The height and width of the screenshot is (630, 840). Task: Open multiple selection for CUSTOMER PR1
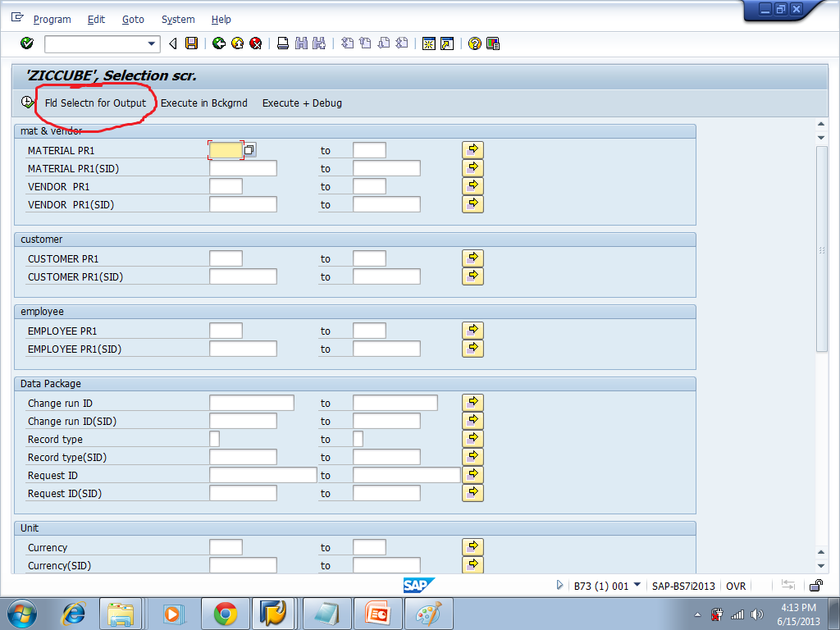click(x=472, y=258)
